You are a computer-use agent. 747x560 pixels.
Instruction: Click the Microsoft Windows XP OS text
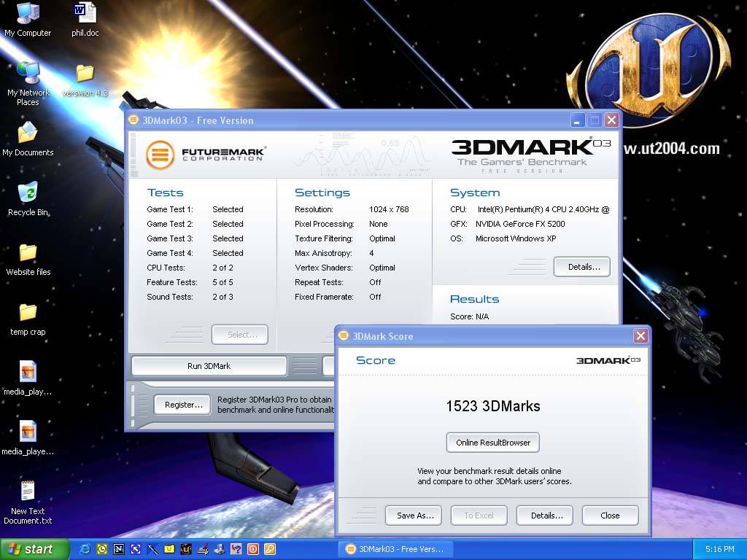[516, 238]
